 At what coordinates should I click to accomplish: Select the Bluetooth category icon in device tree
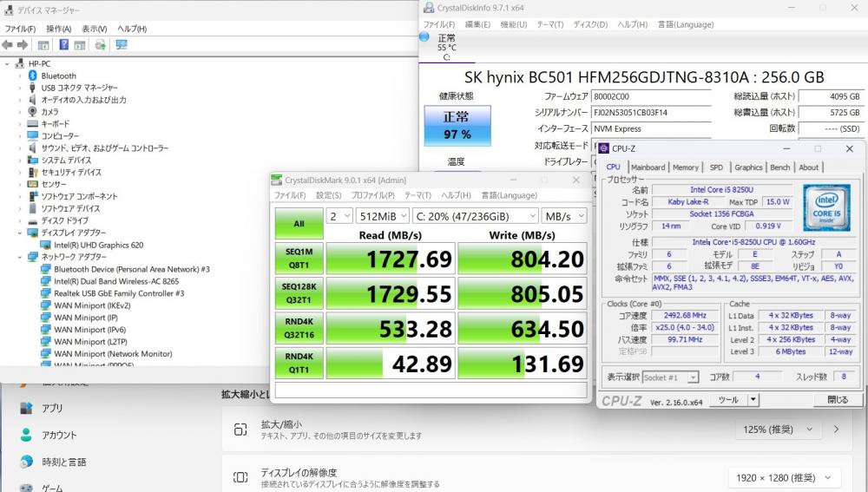(x=33, y=75)
